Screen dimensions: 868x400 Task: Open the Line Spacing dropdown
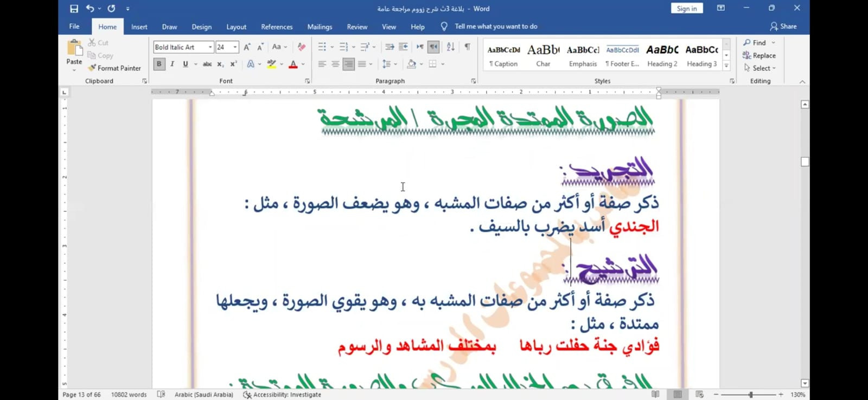point(389,64)
